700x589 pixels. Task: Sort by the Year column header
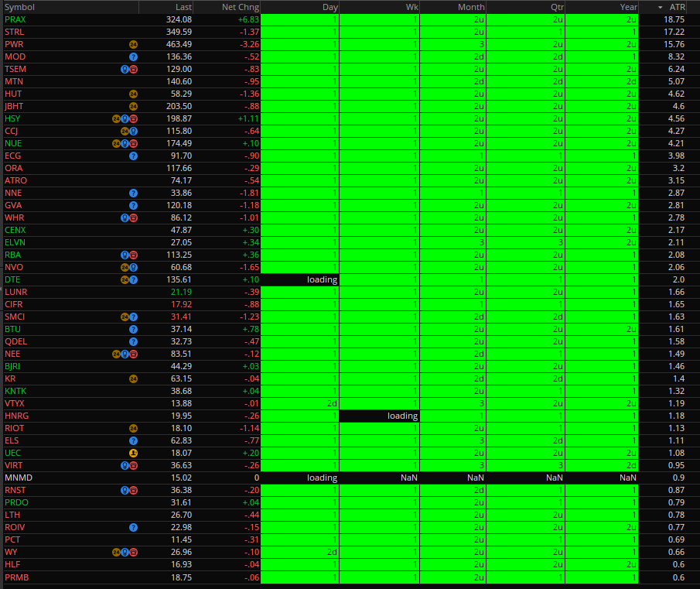point(629,7)
